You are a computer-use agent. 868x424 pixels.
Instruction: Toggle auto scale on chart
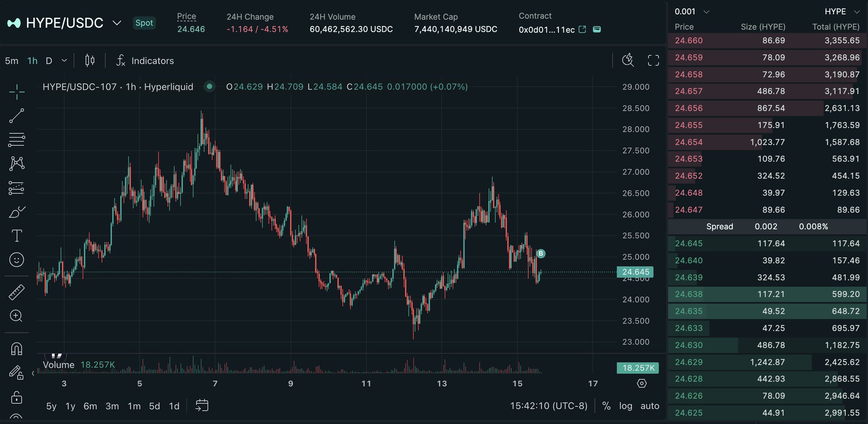[x=650, y=406]
